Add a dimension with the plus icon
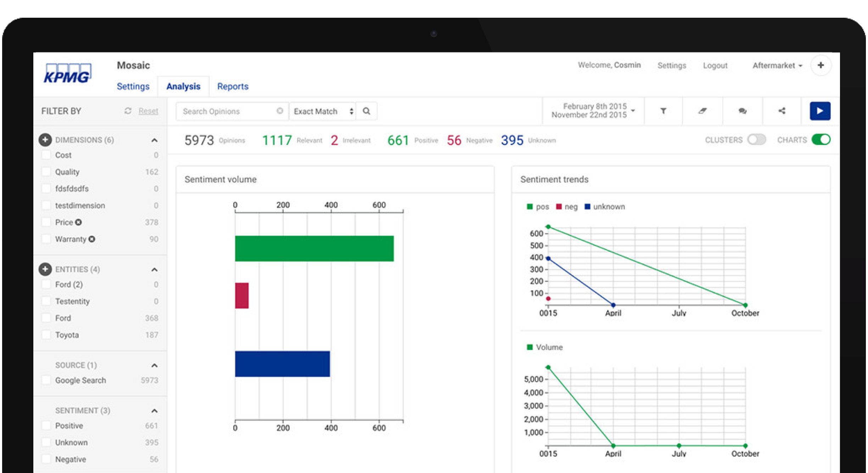868x473 pixels. coord(45,140)
